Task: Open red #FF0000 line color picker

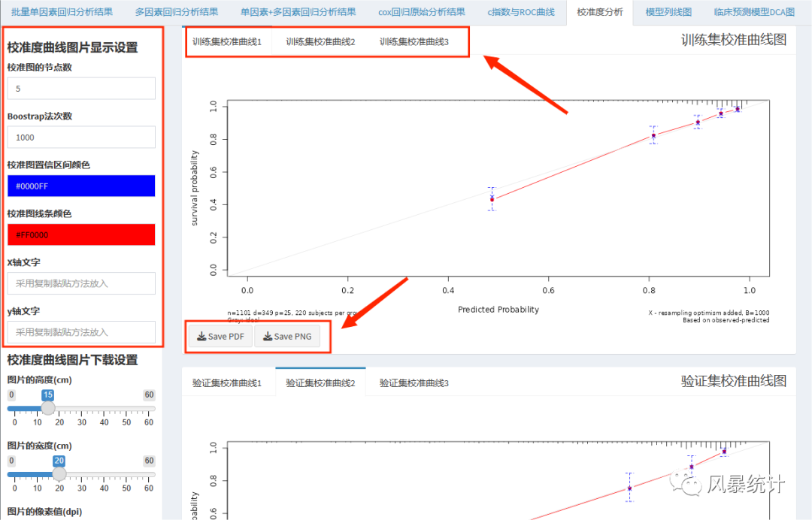Action: 81,234
